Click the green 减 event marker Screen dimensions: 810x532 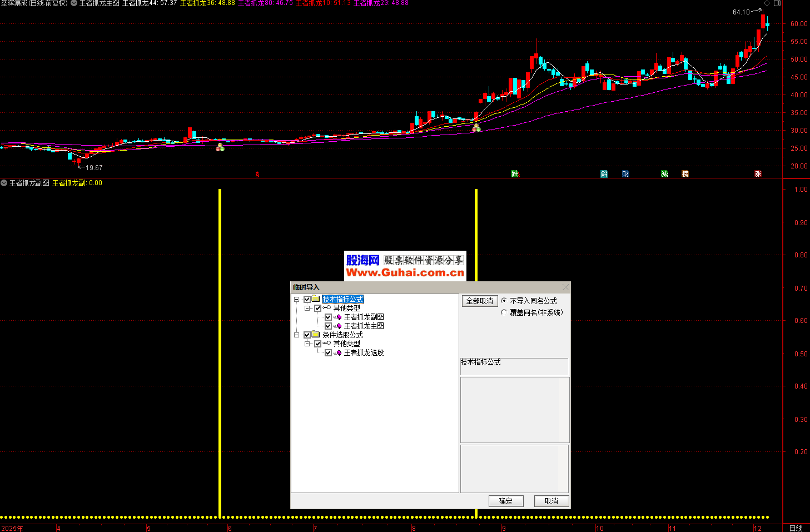pyautogui.click(x=664, y=174)
